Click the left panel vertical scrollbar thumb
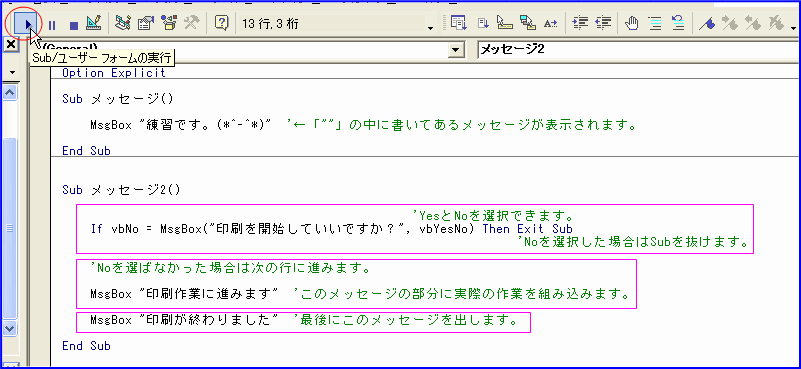Screen dimensions: 801x369 [10, 227]
